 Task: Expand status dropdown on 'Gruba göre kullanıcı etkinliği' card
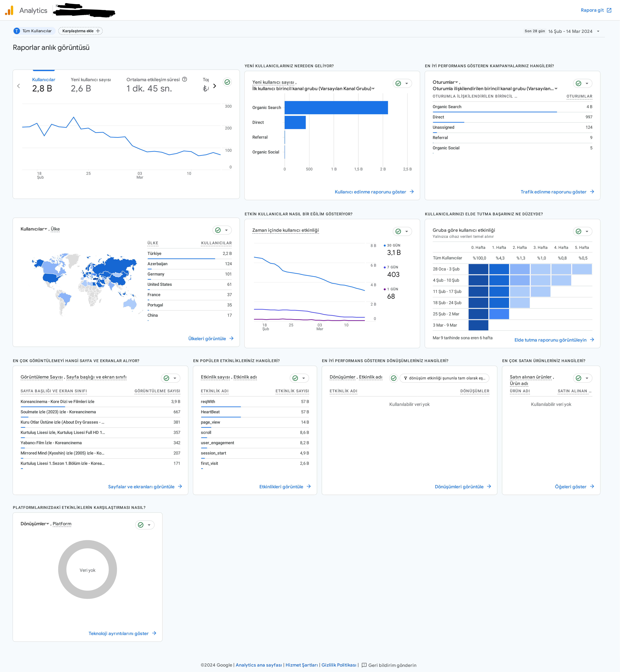click(x=587, y=231)
